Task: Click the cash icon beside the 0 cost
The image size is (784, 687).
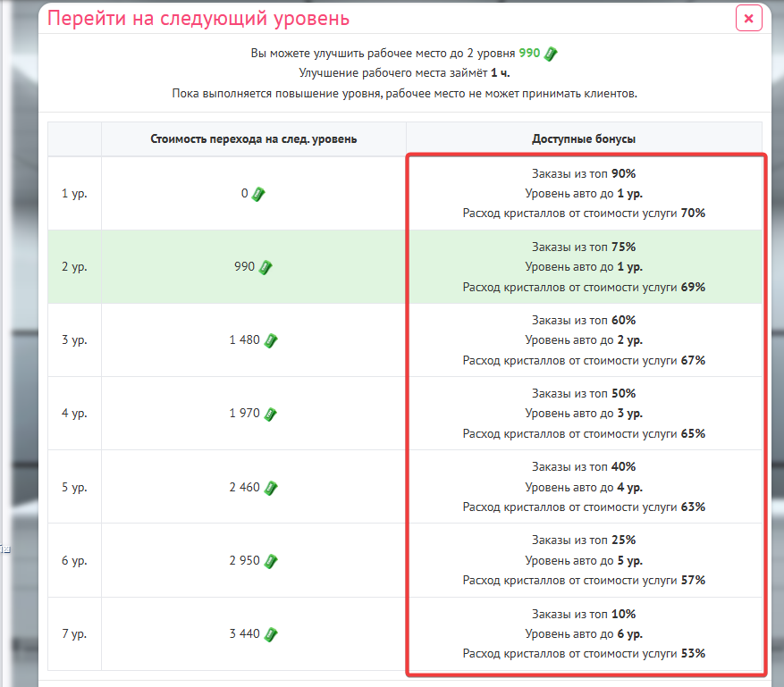Action: coord(258,193)
